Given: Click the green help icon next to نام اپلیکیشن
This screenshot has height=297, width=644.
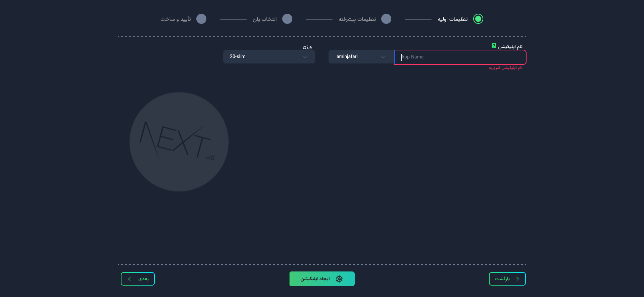Looking at the screenshot, I should (x=494, y=46).
